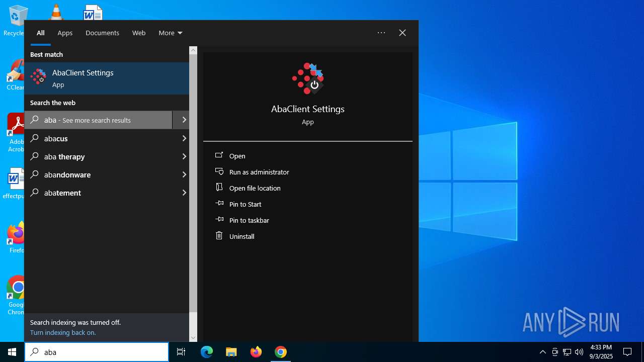Expand the 'aba - See more search results' arrow
Image resolution: width=644 pixels, height=362 pixels.
(184, 120)
